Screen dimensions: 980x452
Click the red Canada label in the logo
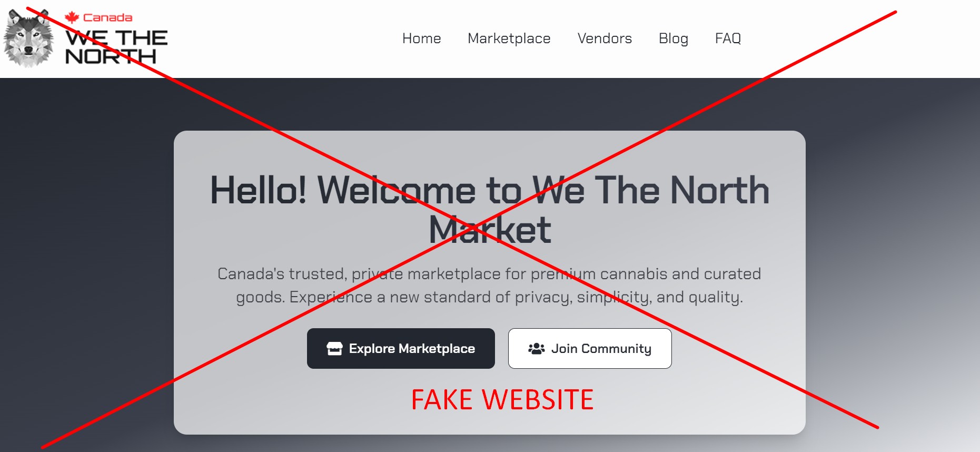coord(107,17)
